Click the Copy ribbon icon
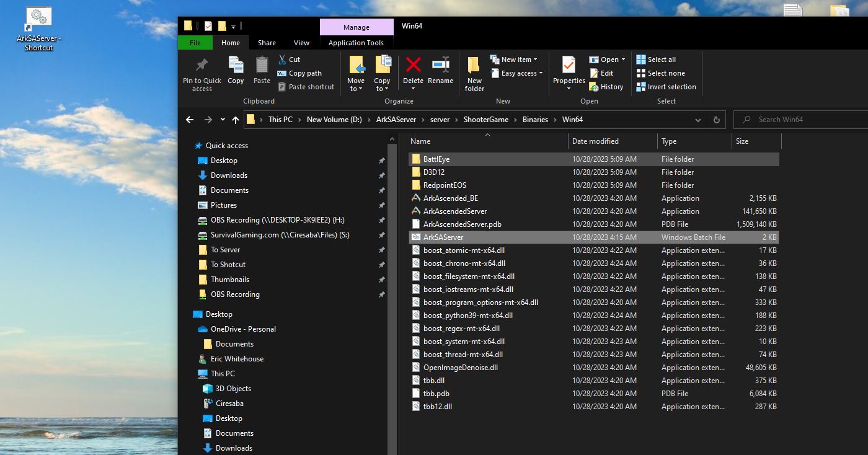The width and height of the screenshot is (868, 455). coord(236,66)
